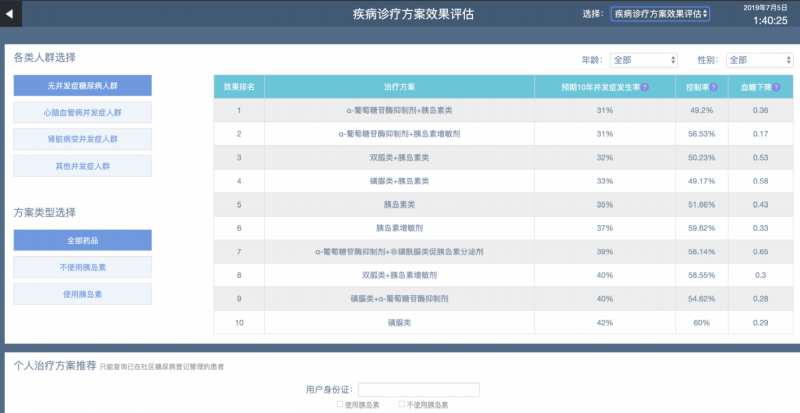Choose the 肾脏病变并发症人群 option
The image size is (800, 413).
coord(82,140)
